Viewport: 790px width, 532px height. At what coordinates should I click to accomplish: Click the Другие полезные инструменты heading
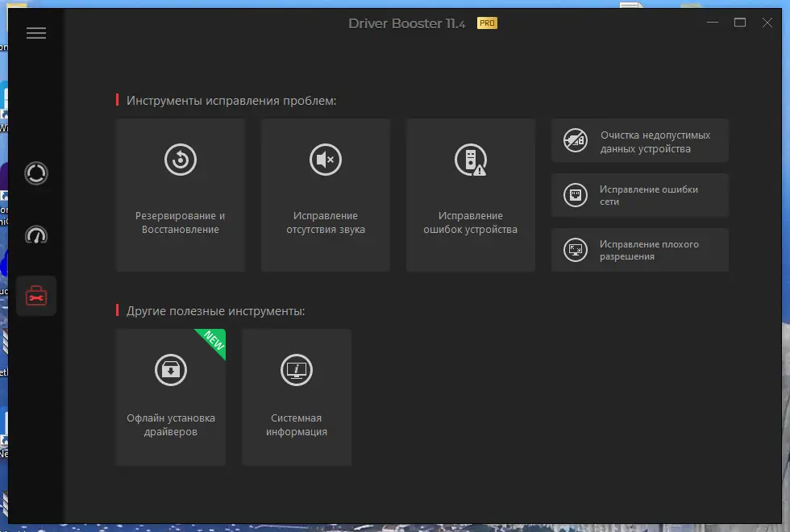[216, 311]
